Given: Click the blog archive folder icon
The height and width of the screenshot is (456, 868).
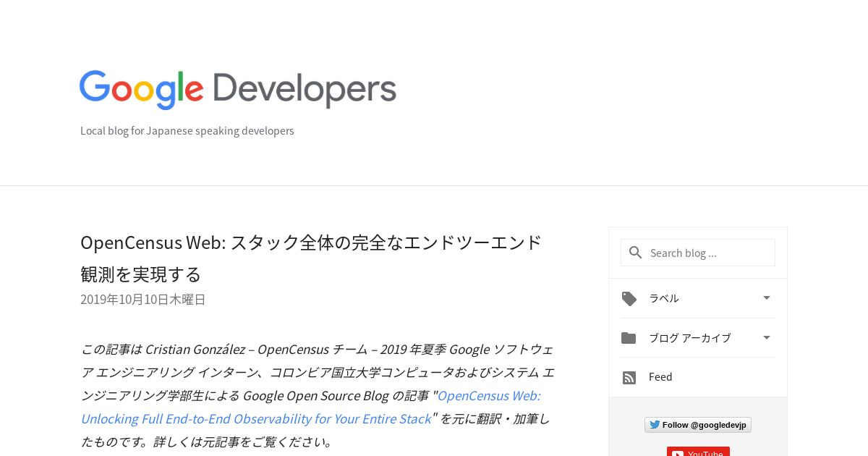Looking at the screenshot, I should coord(629,338).
